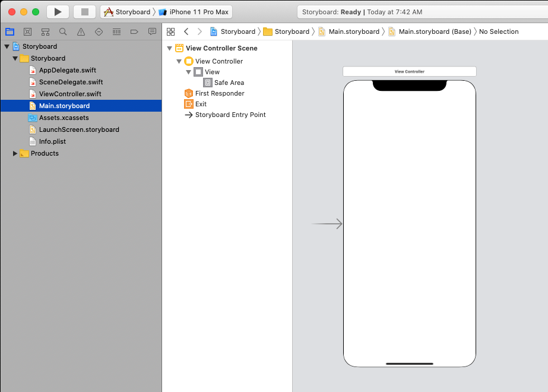This screenshot has height=392, width=548.
Task: Open the Symbol navigator
Action: [45, 31]
